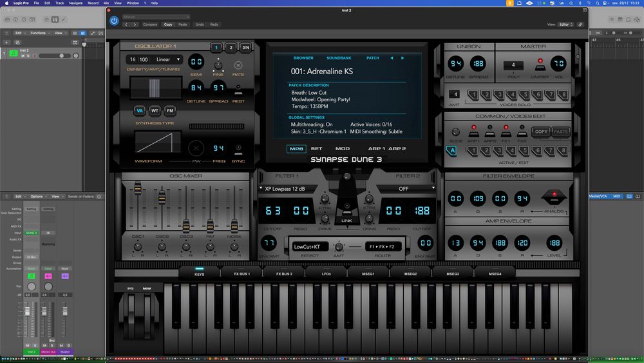
Task: Click the POLY voice count field
Action: pos(513,65)
